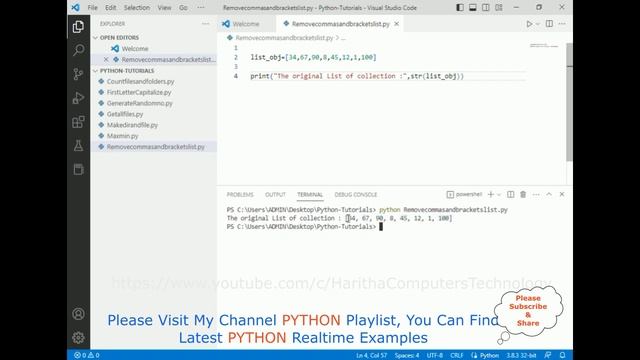
Task: Open overflow menu ellipsis in menu bar
Action: (x=201, y=8)
